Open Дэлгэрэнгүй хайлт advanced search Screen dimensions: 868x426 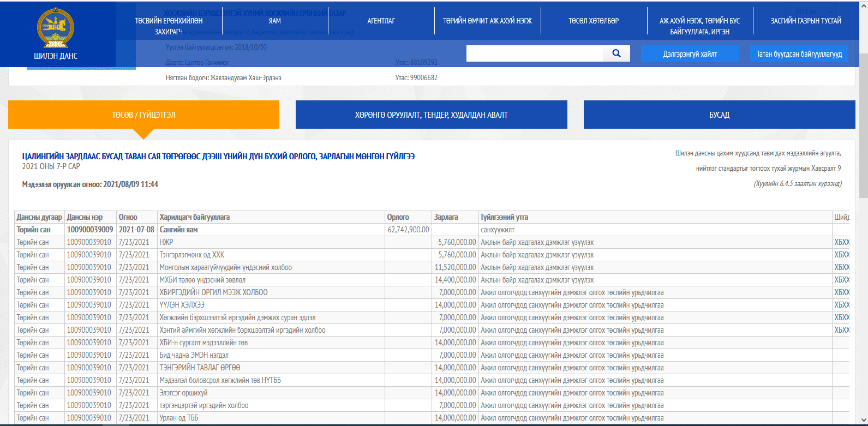(x=690, y=54)
